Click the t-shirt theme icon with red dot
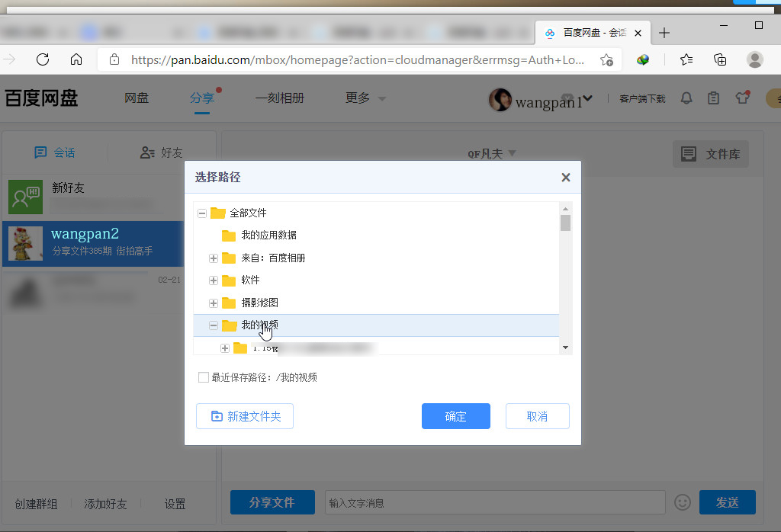Viewport: 781px width, 532px height. point(741,98)
